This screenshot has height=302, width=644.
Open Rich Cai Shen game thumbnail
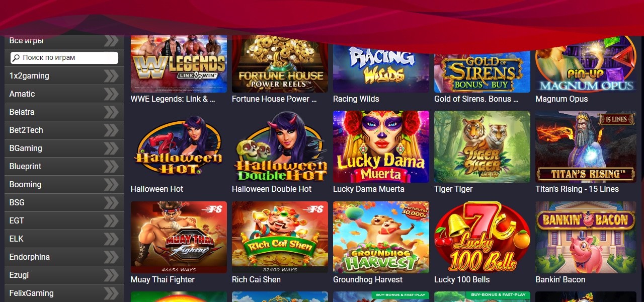[x=280, y=238]
